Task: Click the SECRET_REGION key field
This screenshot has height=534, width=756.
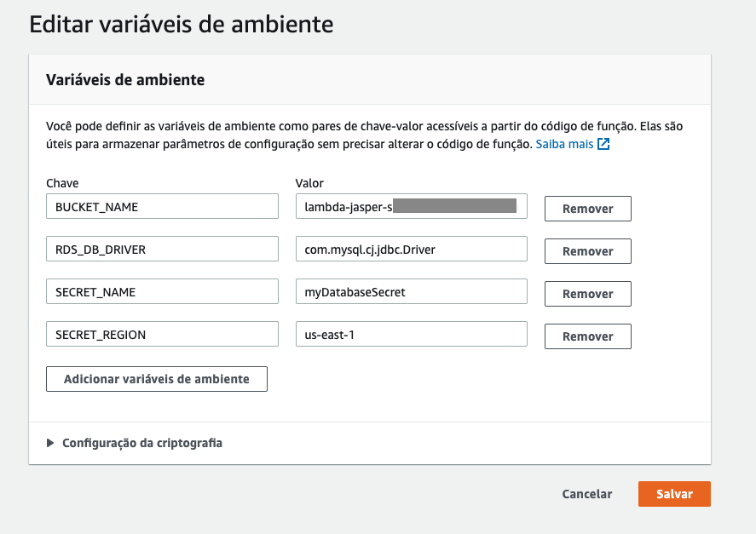Action: click(x=162, y=334)
